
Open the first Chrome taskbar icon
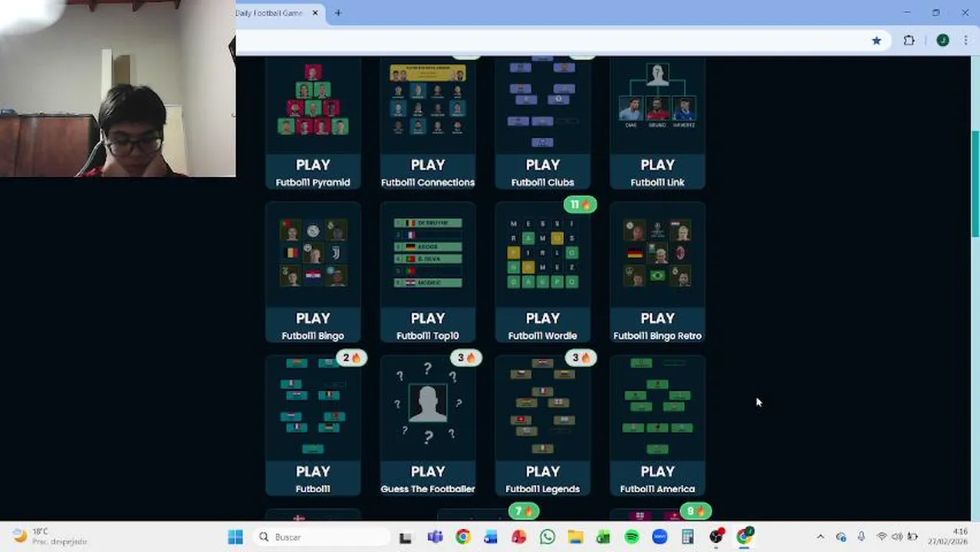coord(463,537)
